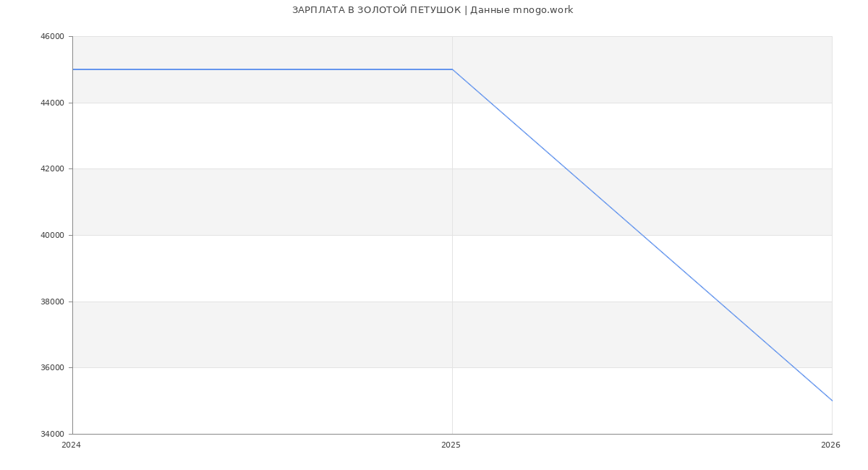Click the 42000 y-axis label

click(x=53, y=169)
